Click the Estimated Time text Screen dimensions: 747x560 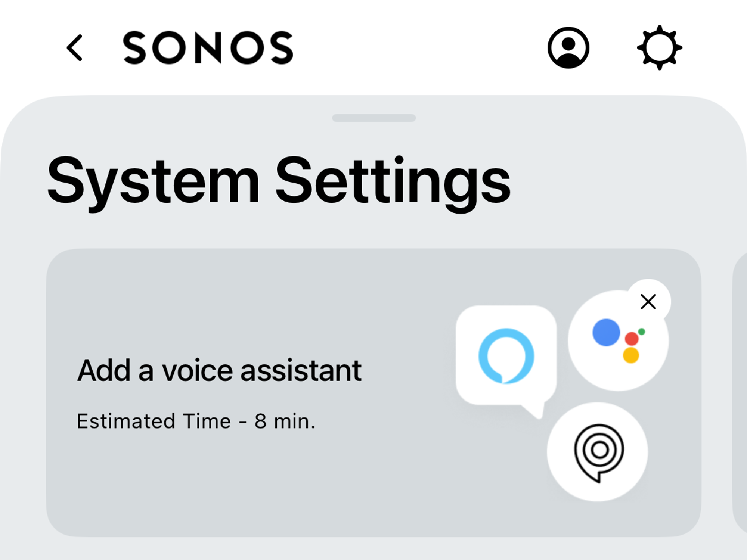click(x=197, y=421)
